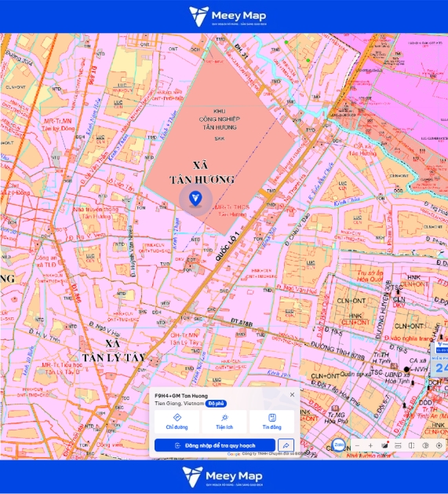Screen dimensions: 448x494
Task: Click the 'XÃ TÂN LÝ TÂY' map label
Action: point(114,350)
